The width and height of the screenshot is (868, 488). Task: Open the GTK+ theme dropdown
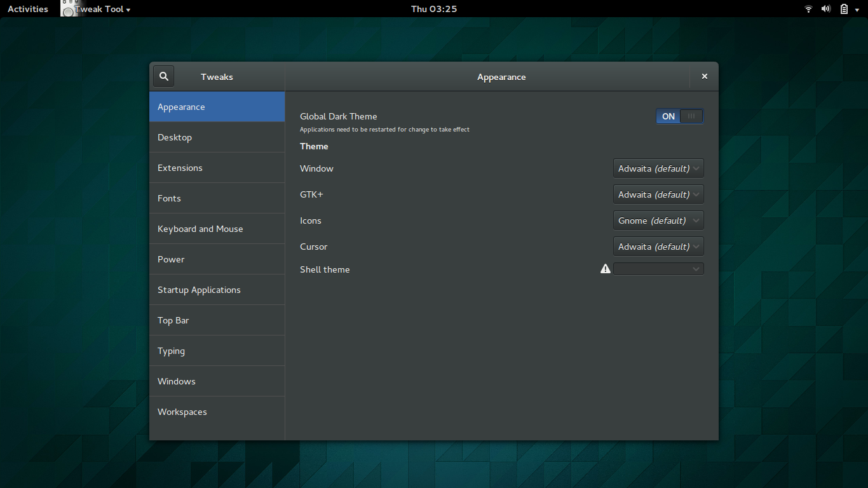pos(658,194)
